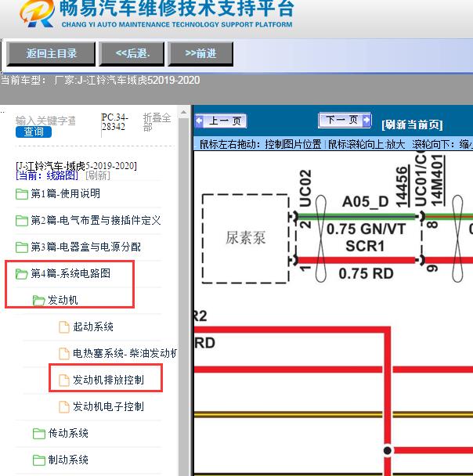This screenshot has height=476, width=473.
Task: Go back with the <<后退 button
Action: point(132,54)
